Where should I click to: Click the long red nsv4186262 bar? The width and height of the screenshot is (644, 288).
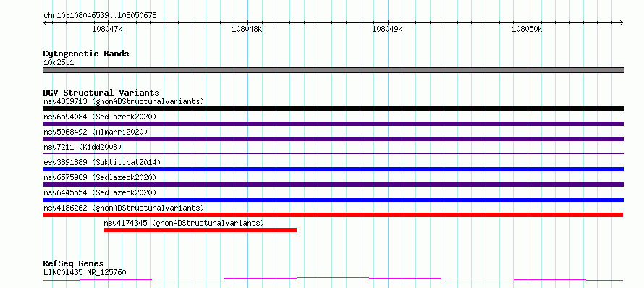pos(333,215)
